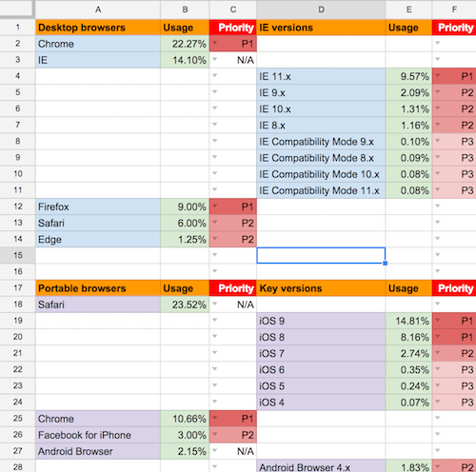Open priority dropdown for Facebook for iPhone
Screen dimensions: 476x472
(x=215, y=434)
